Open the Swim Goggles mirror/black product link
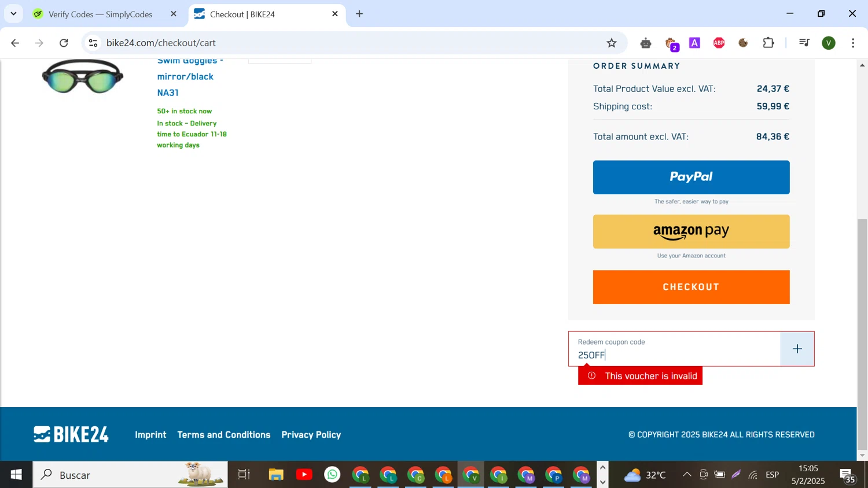The width and height of the screenshot is (868, 488). [x=190, y=76]
